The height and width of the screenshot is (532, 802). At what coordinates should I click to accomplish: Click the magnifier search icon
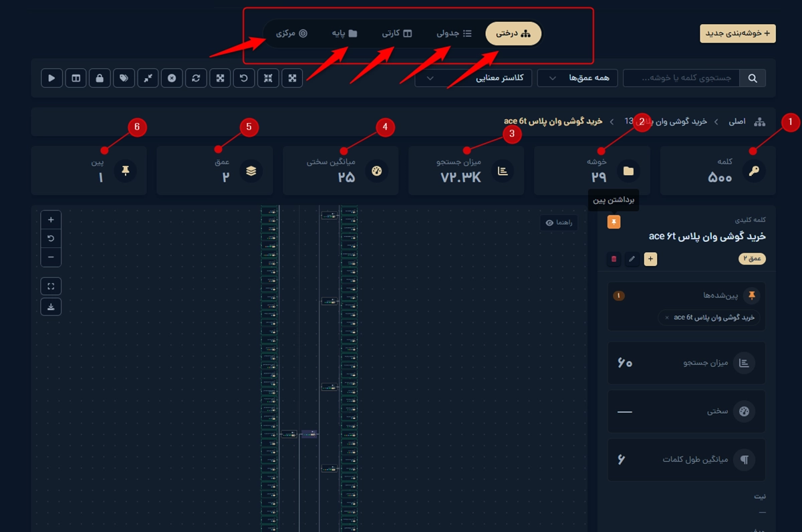[x=753, y=78]
